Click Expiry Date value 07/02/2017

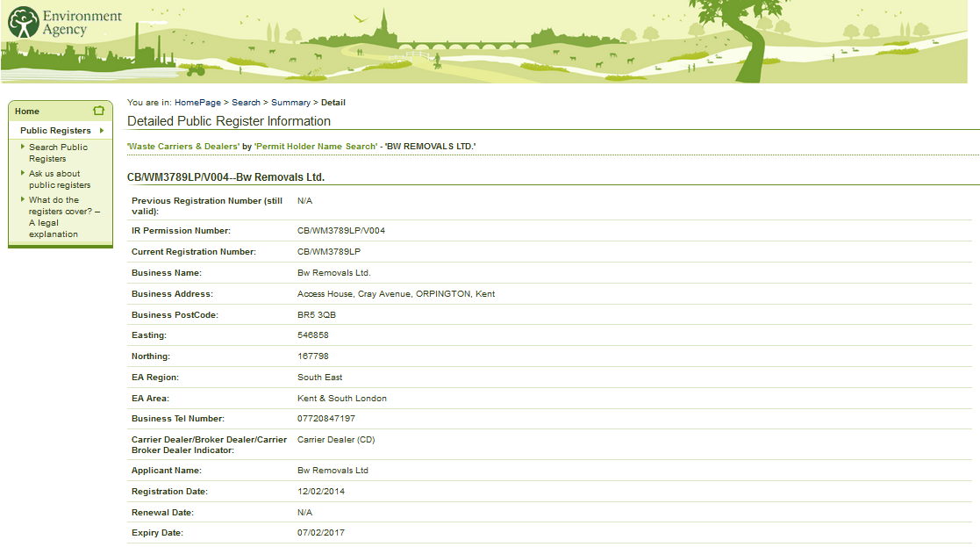click(321, 533)
